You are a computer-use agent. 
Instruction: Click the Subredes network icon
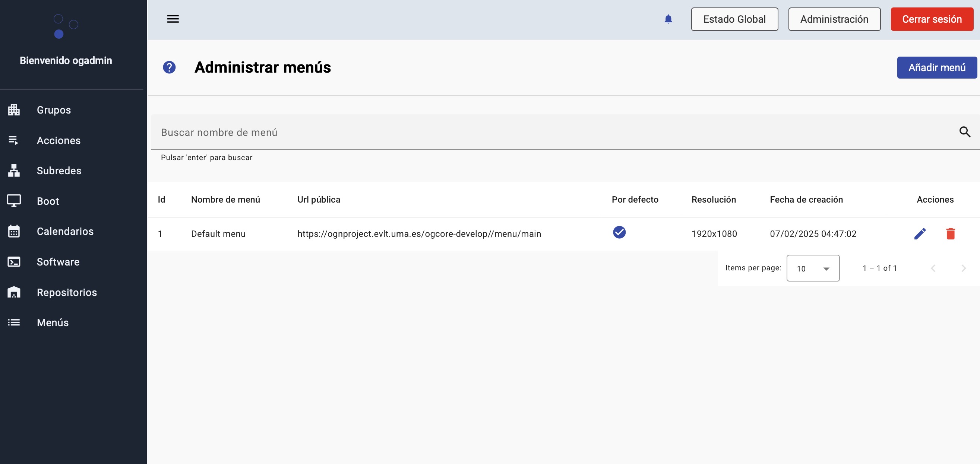point(14,171)
